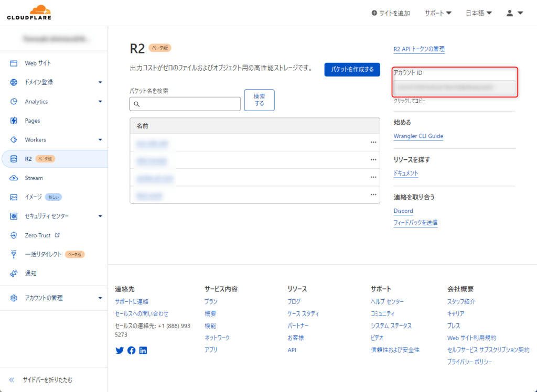Open the ヘルプ センター footer link
537x392 pixels.
(x=388, y=302)
